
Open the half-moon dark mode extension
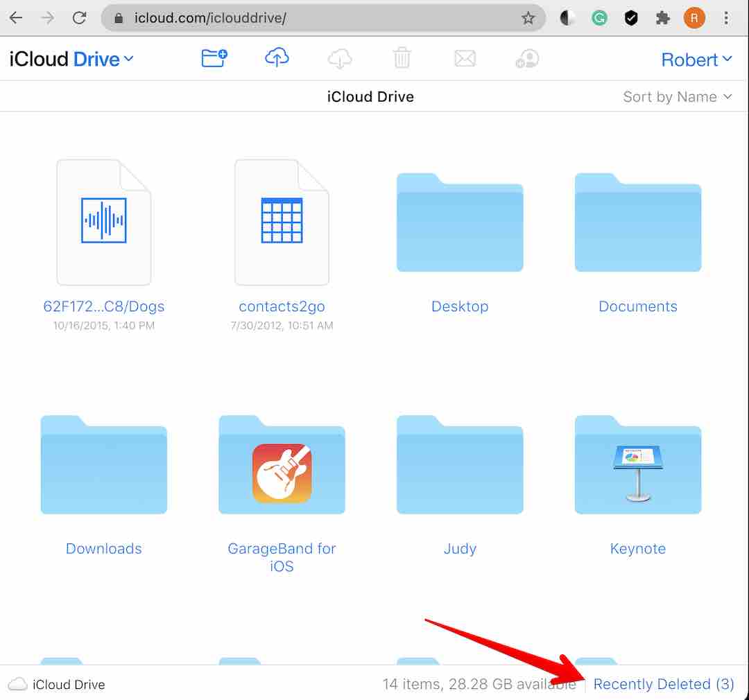[567, 18]
